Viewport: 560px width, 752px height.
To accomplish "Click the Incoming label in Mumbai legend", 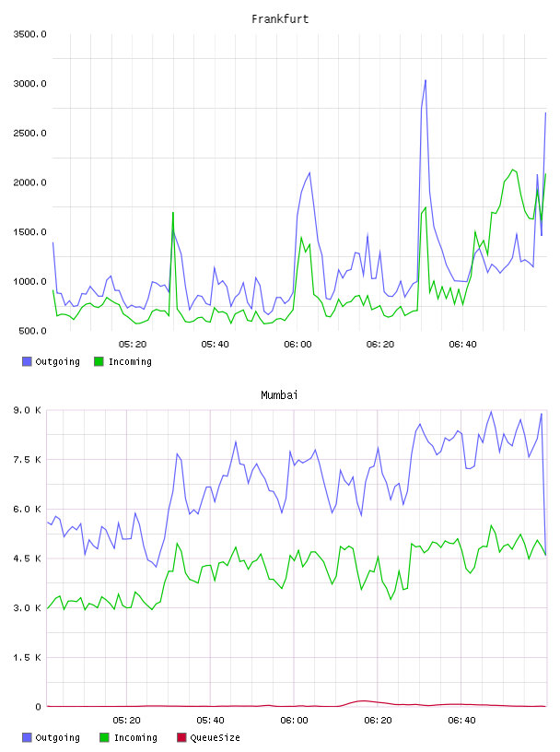I will point(135,737).
